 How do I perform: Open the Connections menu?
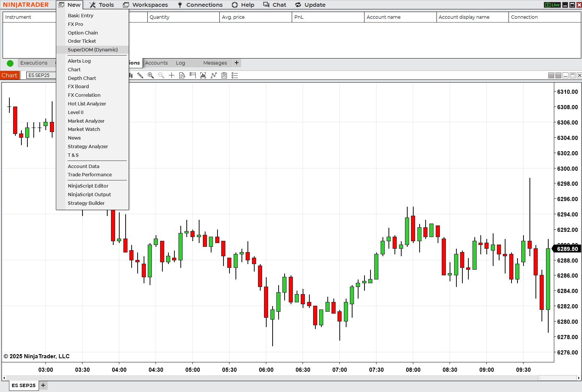click(x=200, y=5)
